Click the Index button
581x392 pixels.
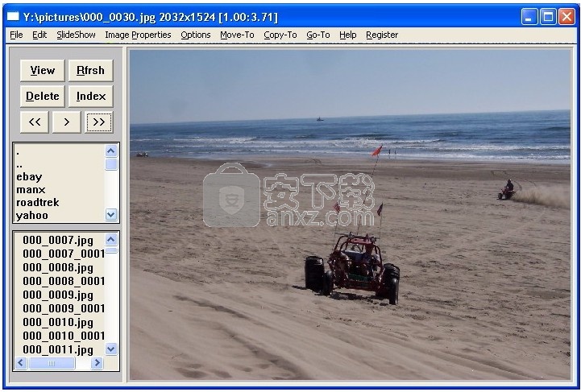click(90, 97)
